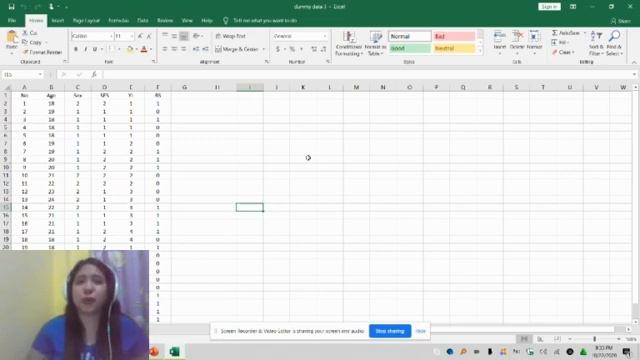Screen dimensions: 640x360
Task: Toggle Align Right horizontal alignment
Action: pyautogui.click(x=184, y=49)
